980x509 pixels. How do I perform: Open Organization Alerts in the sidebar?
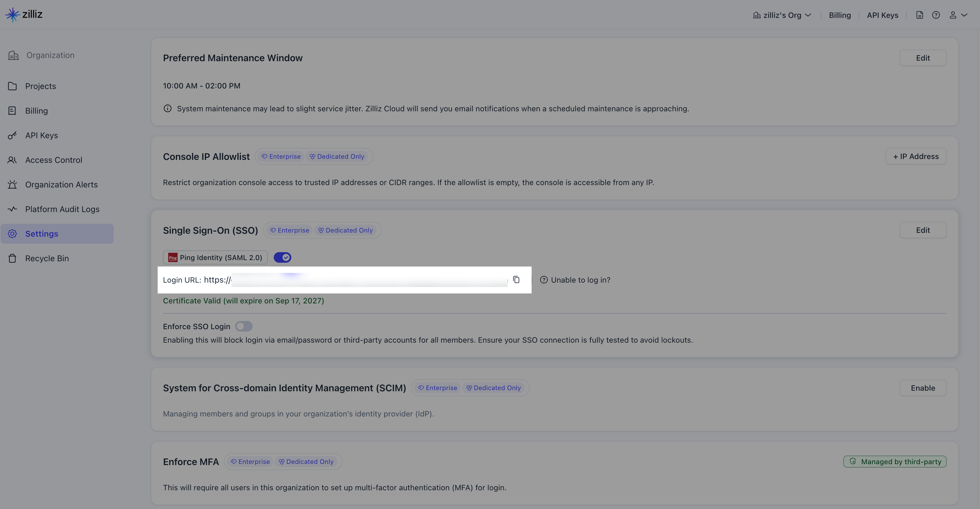pyautogui.click(x=57, y=185)
